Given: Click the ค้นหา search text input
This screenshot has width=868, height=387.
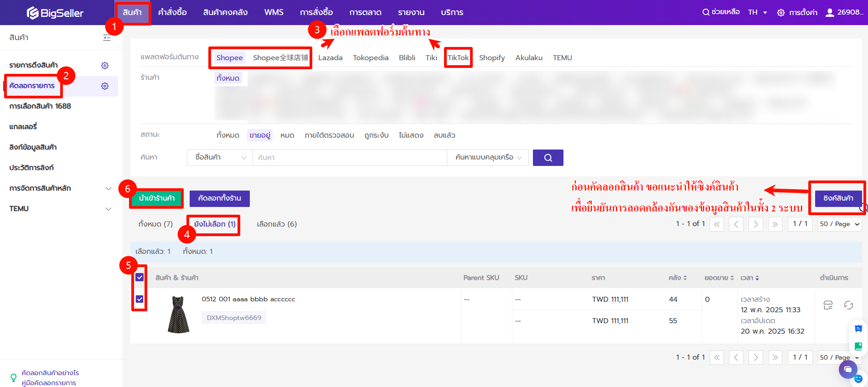Looking at the screenshot, I should (350, 158).
